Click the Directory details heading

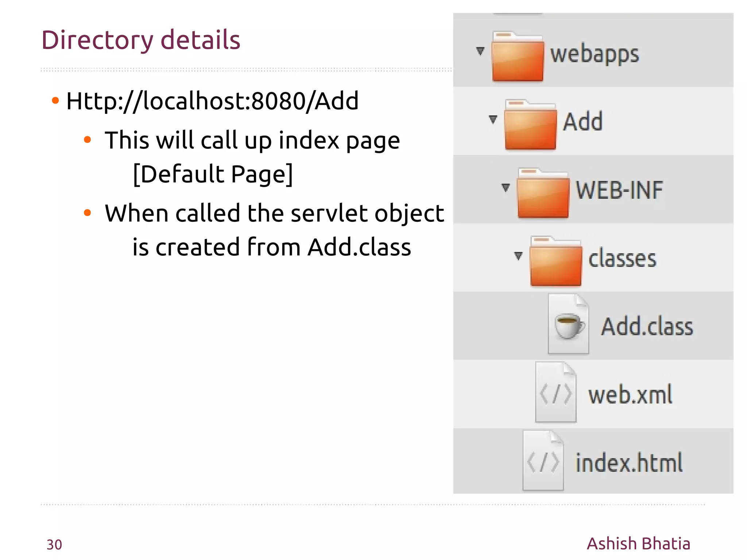tap(141, 40)
